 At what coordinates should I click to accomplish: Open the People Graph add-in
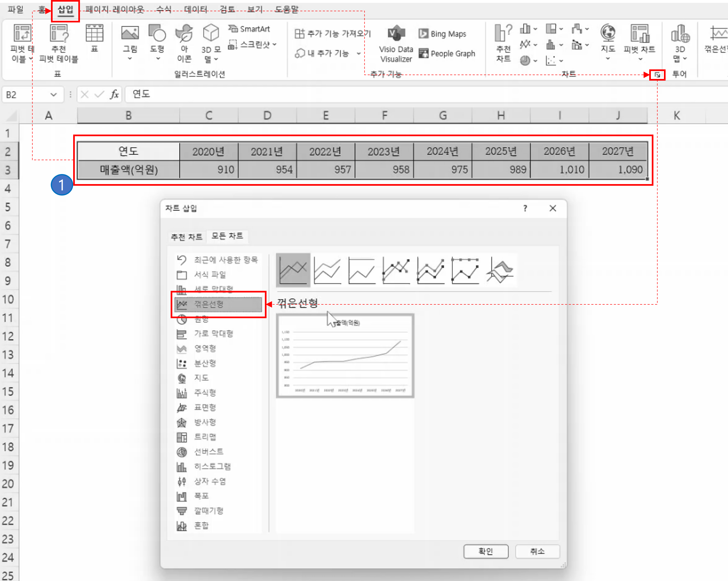click(x=447, y=53)
